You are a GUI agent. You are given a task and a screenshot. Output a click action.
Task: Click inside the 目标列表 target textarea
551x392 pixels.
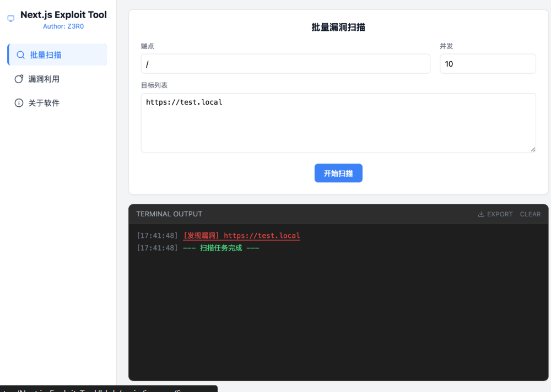click(338, 123)
